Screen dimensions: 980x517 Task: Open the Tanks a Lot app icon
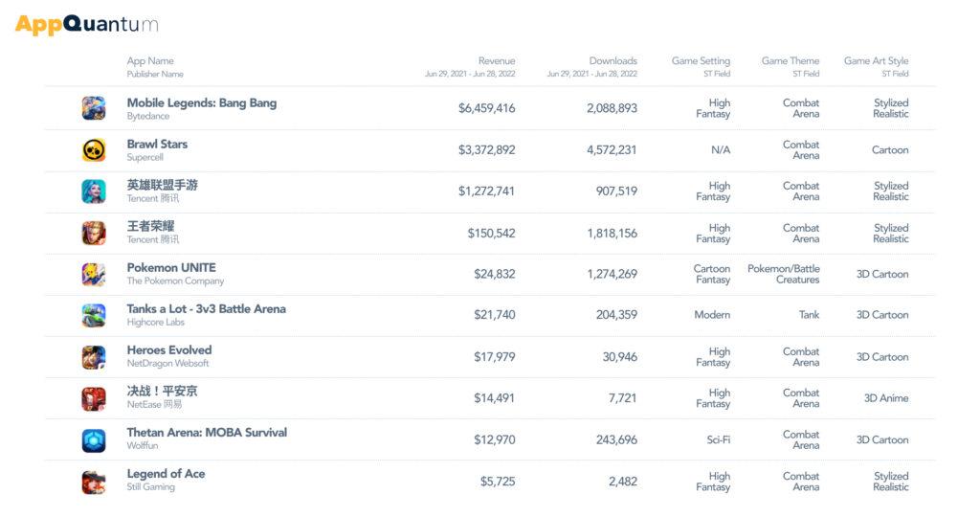click(94, 315)
